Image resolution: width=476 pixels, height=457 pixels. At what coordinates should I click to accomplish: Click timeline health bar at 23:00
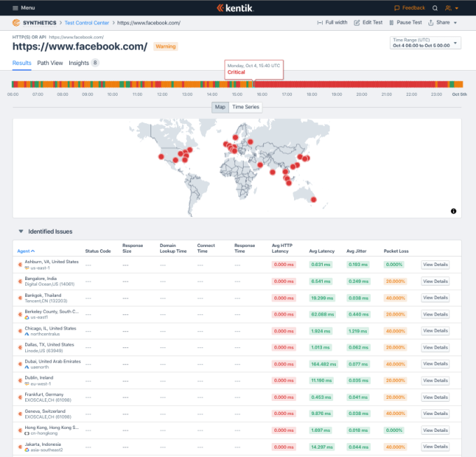click(436, 85)
